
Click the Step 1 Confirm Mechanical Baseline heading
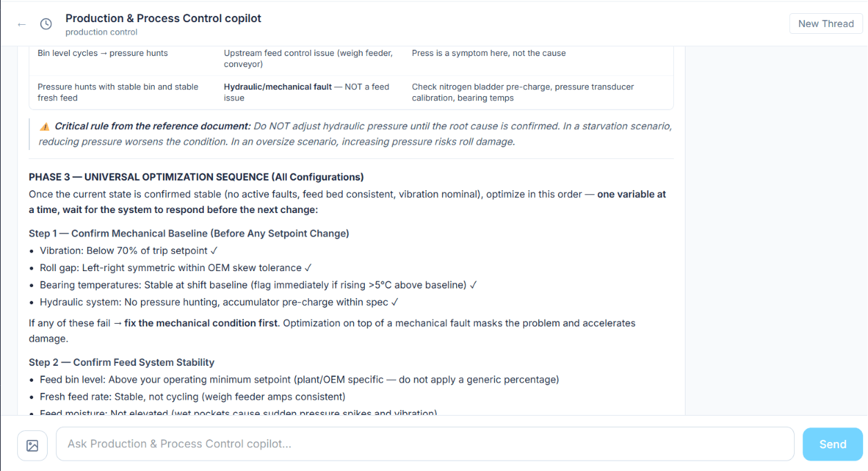tap(189, 234)
